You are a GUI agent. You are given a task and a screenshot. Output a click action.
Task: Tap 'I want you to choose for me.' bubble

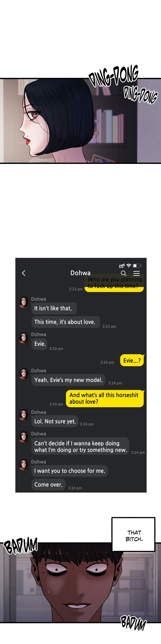(70, 471)
